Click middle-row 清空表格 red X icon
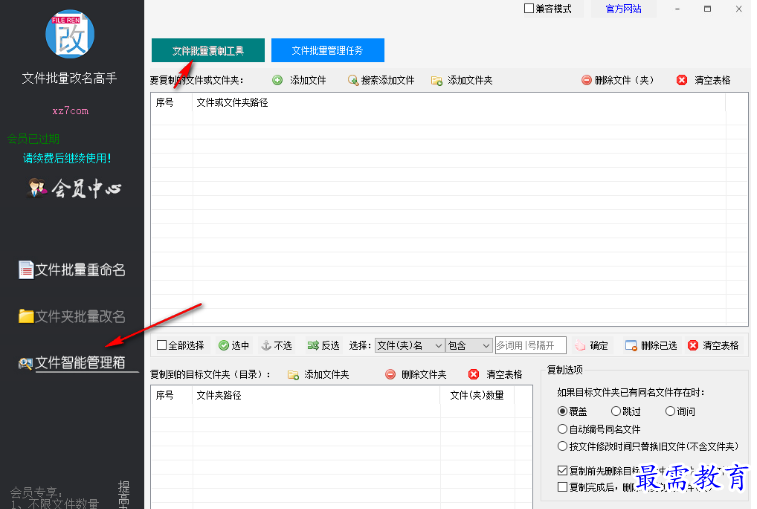The height and width of the screenshot is (509, 757). click(693, 345)
